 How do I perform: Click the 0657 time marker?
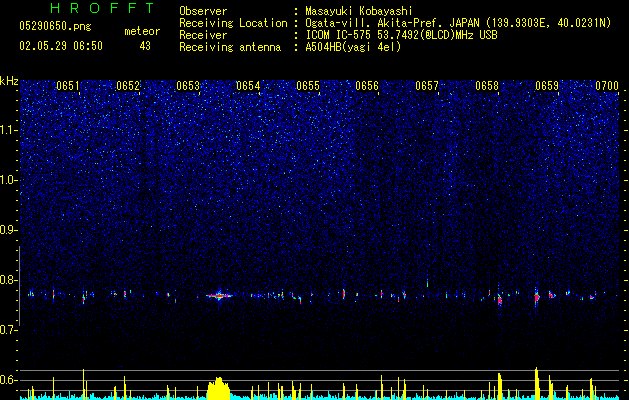click(x=427, y=86)
